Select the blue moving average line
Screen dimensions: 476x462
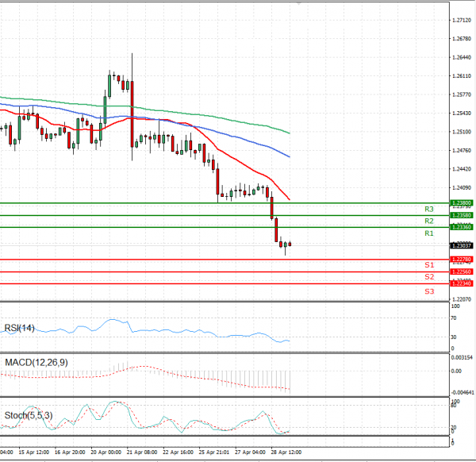coord(238,137)
